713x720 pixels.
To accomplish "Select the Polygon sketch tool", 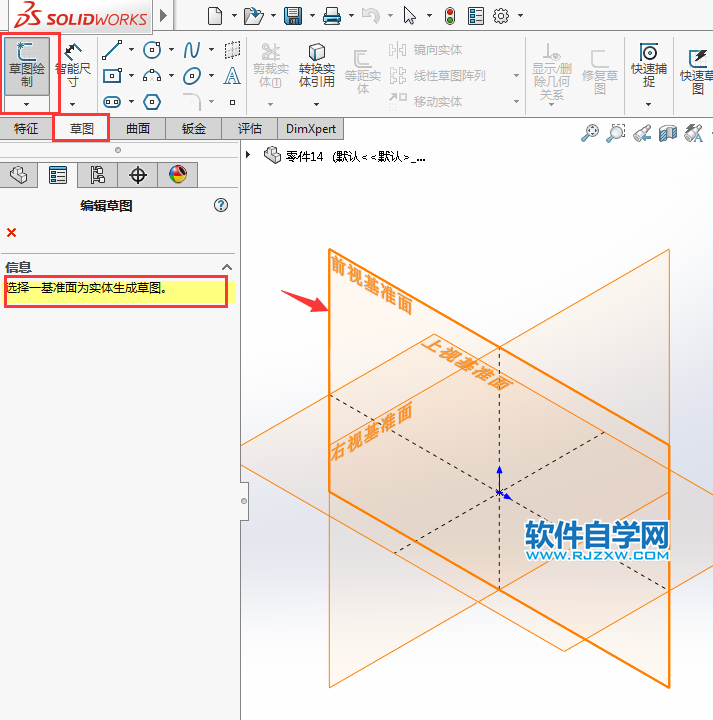I will click(152, 101).
